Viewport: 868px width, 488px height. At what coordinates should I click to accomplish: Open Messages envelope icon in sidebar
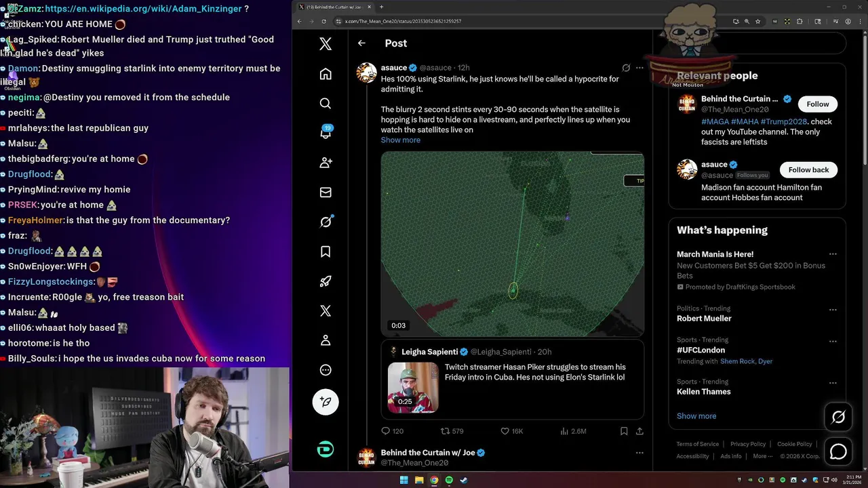(x=325, y=192)
